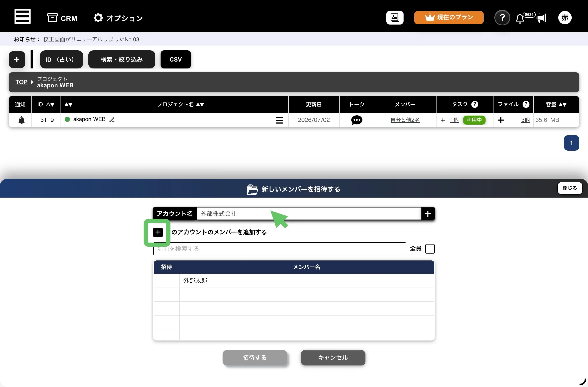This screenshot has height=387, width=588.
Task: Sort by ID column arrows
Action: coord(50,105)
